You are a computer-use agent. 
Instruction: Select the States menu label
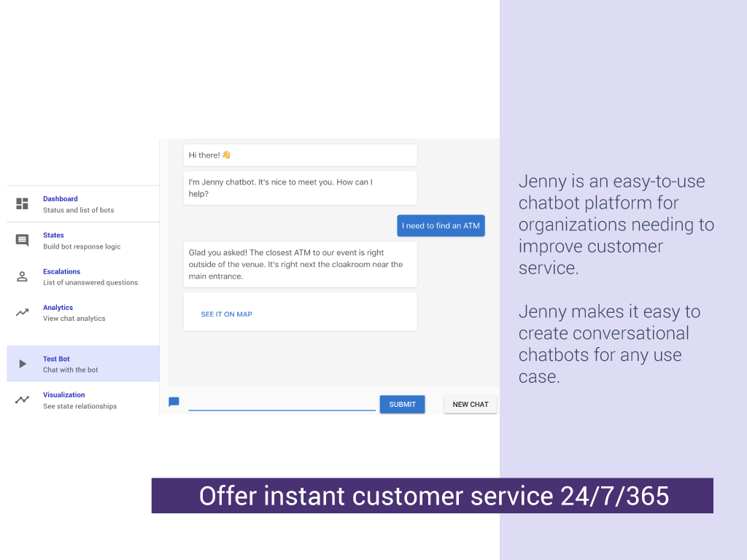coord(53,236)
